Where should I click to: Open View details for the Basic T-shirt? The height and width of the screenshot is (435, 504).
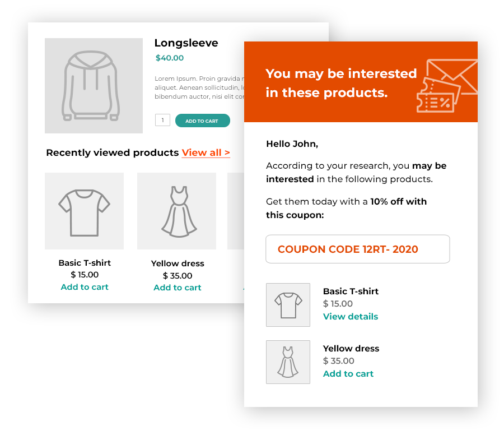[350, 316]
